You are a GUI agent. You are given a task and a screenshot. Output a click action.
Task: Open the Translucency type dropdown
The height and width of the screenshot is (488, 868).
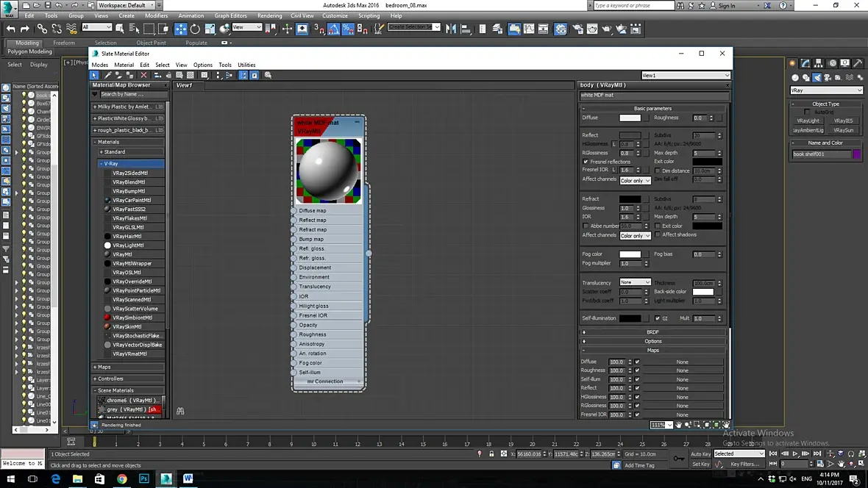635,282
